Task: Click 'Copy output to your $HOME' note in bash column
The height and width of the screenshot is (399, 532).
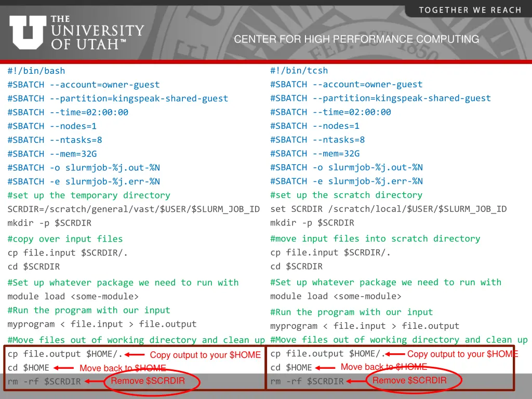Action: (205, 355)
